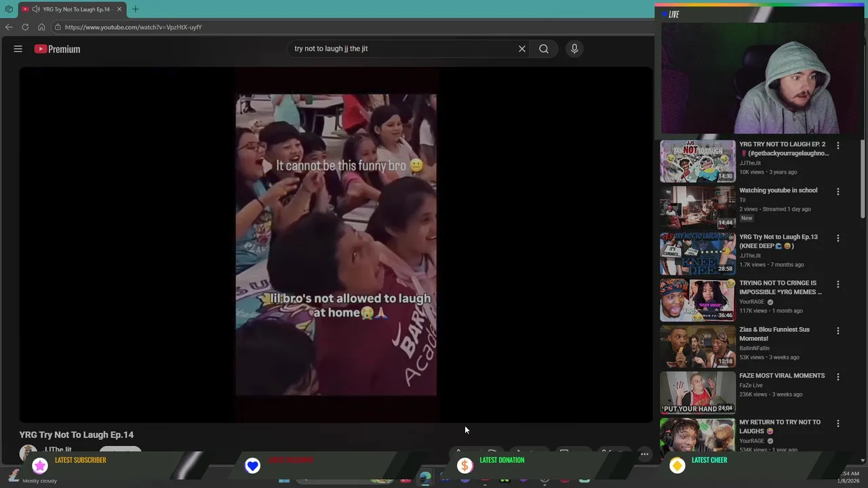Open thumbnail of Trying Not To Cringe video
The width and height of the screenshot is (868, 488).
698,300
